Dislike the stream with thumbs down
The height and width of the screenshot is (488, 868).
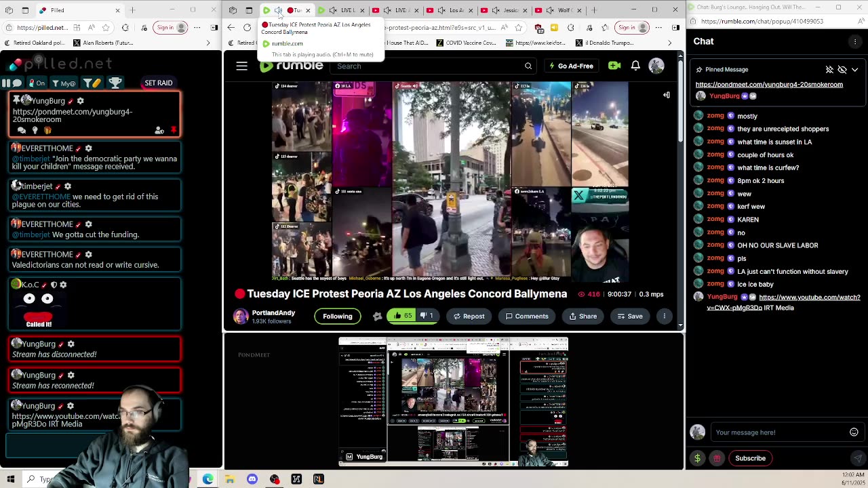pyautogui.click(x=426, y=316)
